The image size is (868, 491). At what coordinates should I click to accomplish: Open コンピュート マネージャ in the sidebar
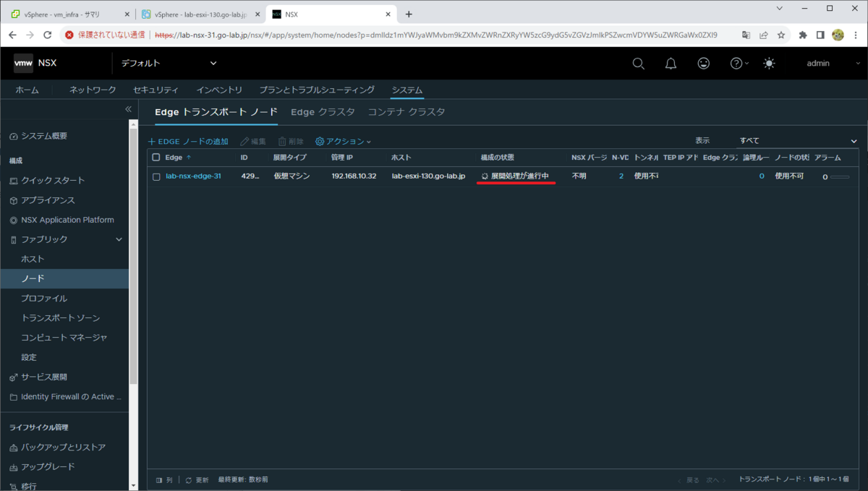point(64,338)
